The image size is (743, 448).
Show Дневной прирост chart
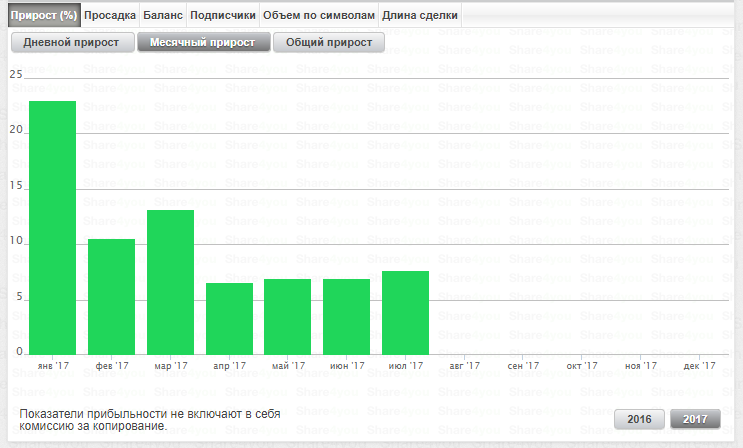pyautogui.click(x=72, y=43)
